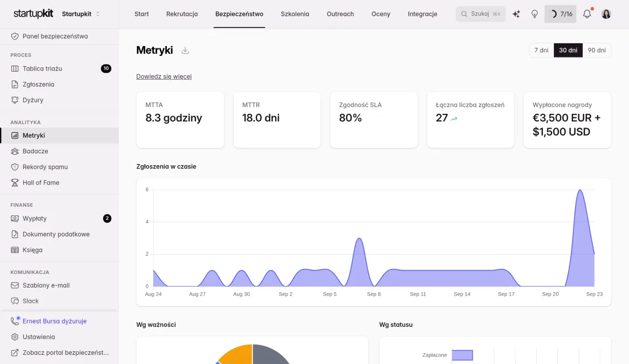Click the Metryki chart icon in sidebar
The width and height of the screenshot is (629, 364).
pos(15,136)
